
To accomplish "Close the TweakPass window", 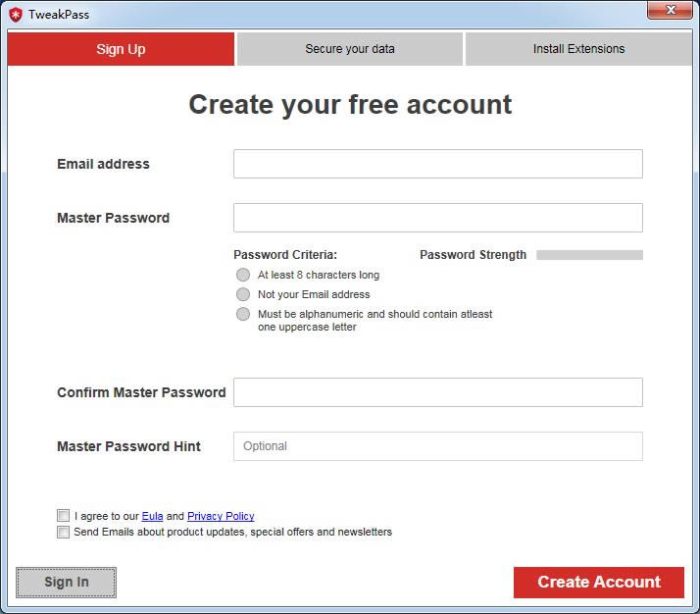I will pos(671,10).
